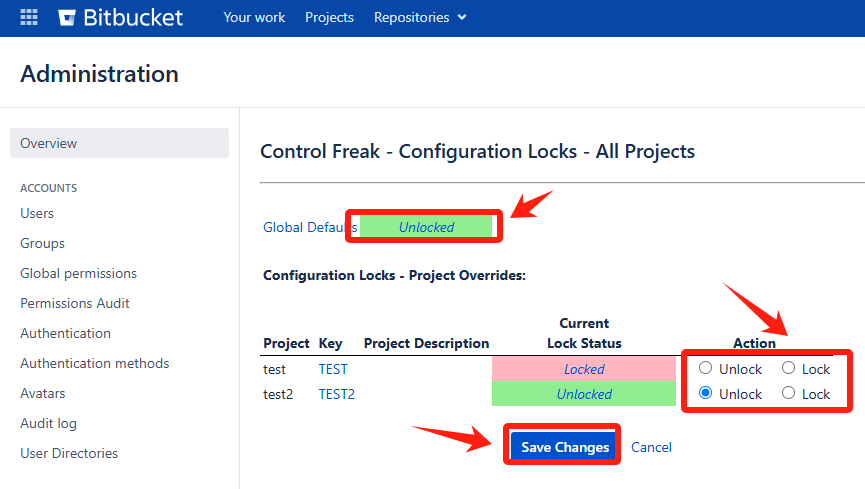Select Lock radio for test project

tap(788, 368)
